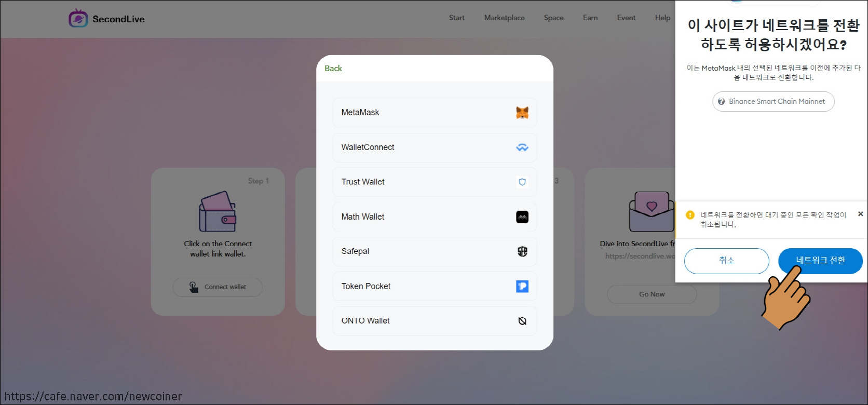Screen dimensions: 868x405
Task: Click the ONTO Wallet icon
Action: 522,321
